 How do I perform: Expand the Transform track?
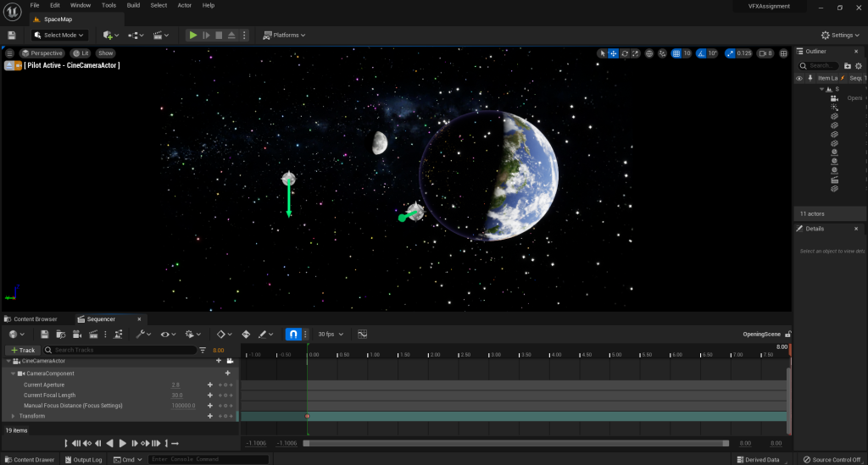point(14,416)
